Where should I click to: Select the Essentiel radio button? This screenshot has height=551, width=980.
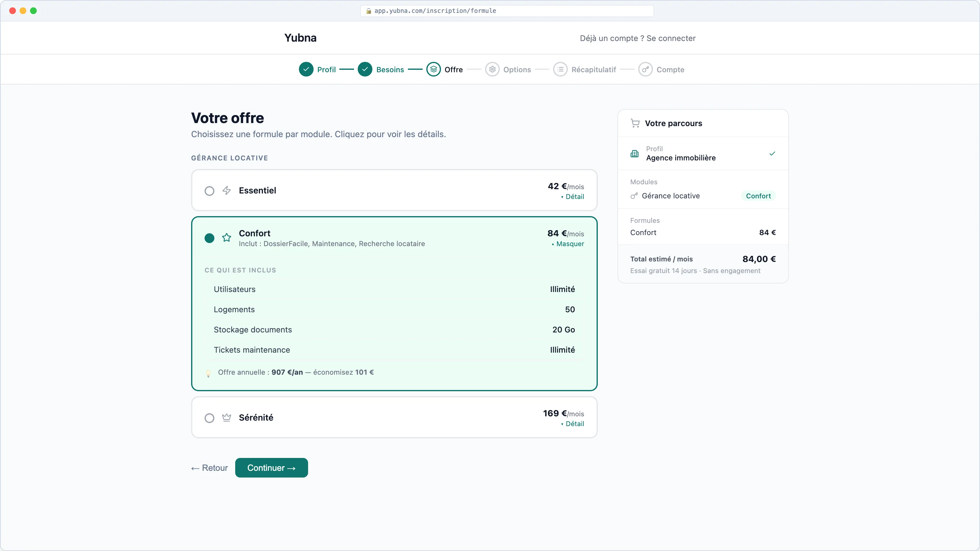209,190
